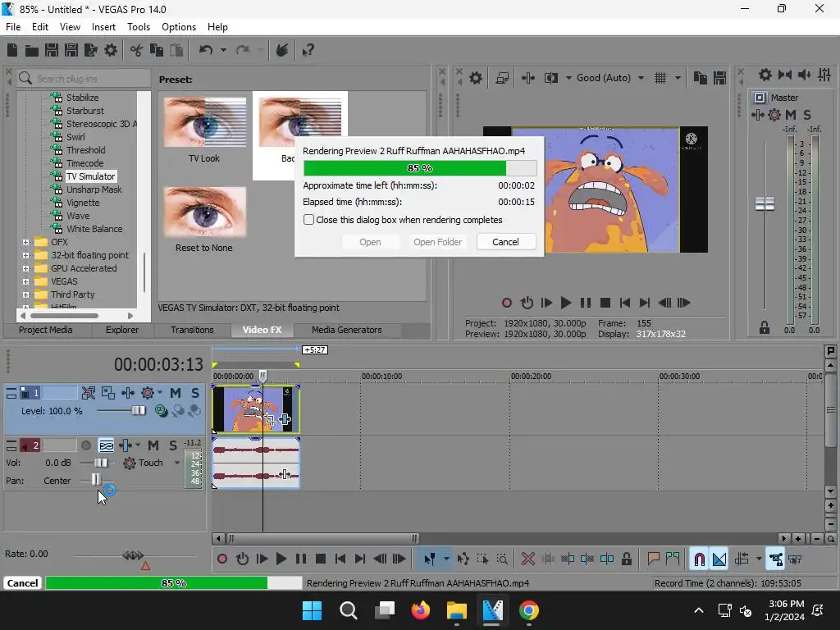This screenshot has height=630, width=840.
Task: Click the Open project folder icon
Action: (x=32, y=50)
